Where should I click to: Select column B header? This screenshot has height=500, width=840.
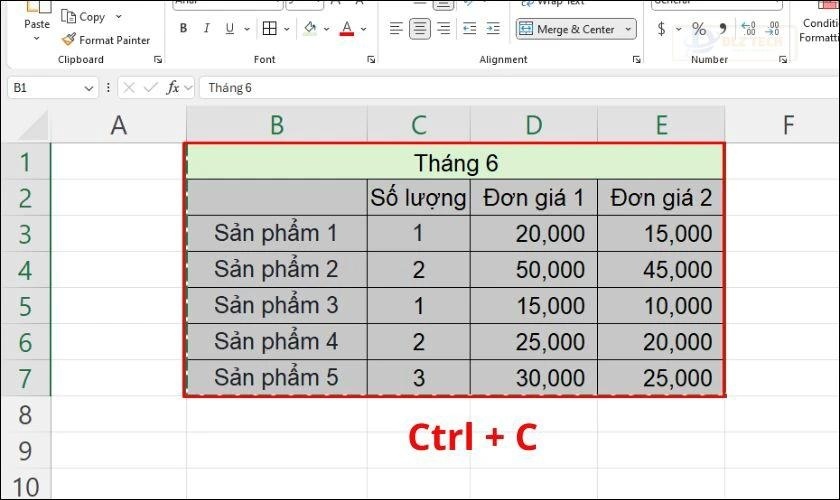276,125
